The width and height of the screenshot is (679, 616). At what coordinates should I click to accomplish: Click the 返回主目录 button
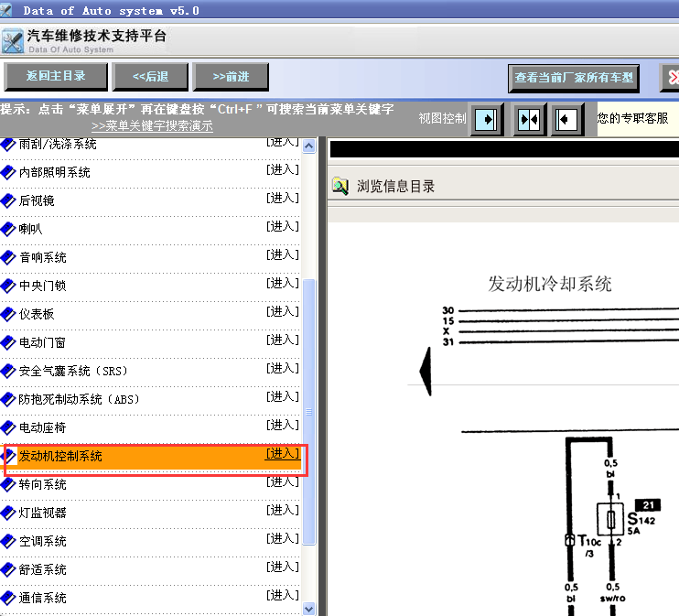point(56,77)
